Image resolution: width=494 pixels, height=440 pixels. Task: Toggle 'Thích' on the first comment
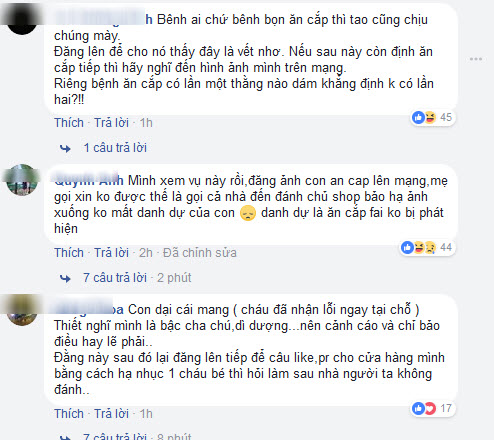[x=69, y=123]
